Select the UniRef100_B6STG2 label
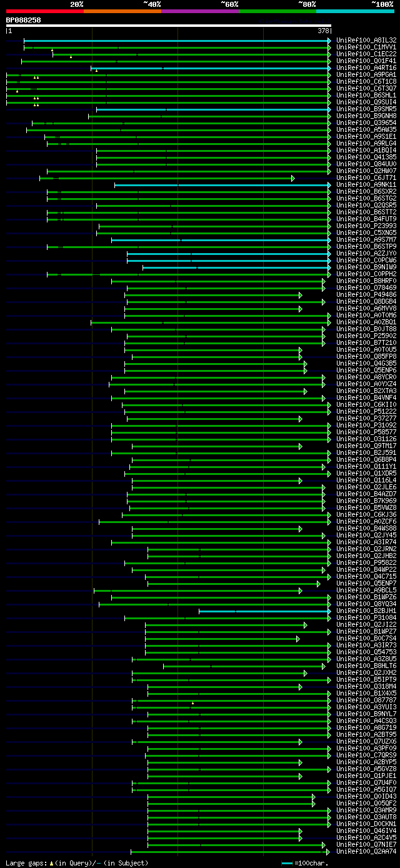This screenshot has width=400, height=868. tap(366, 198)
